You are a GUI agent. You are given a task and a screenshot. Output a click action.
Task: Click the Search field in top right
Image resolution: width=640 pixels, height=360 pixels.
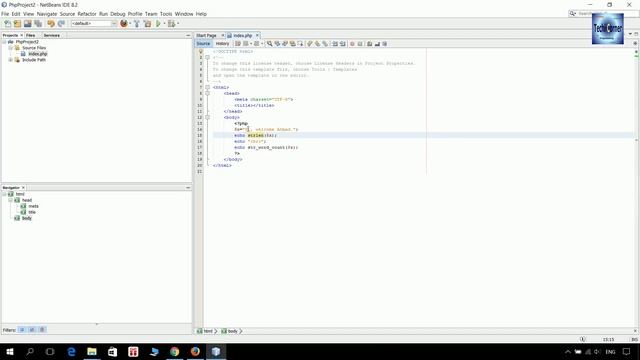click(603, 13)
